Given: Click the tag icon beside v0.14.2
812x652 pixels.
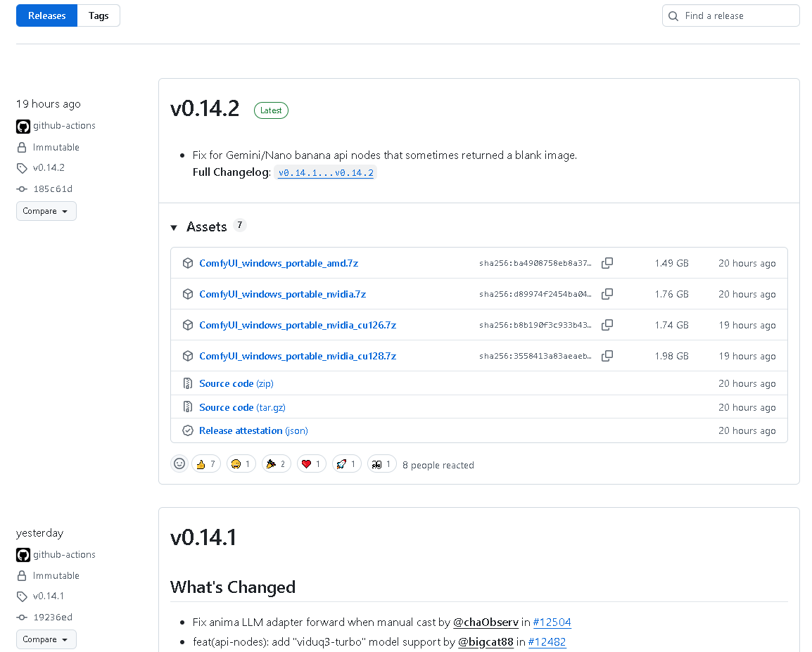Looking at the screenshot, I should coord(22,168).
